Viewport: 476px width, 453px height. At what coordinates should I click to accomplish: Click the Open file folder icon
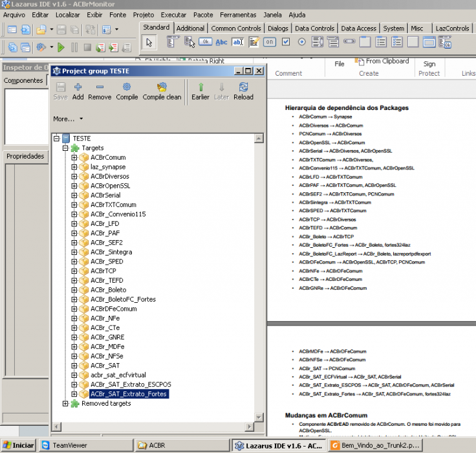coord(41,30)
